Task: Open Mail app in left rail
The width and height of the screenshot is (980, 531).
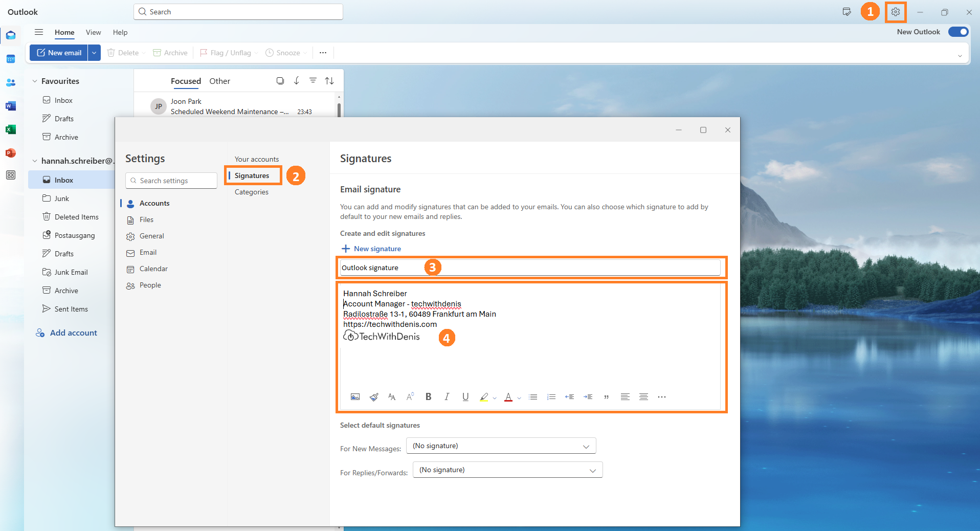Action: pyautogui.click(x=11, y=35)
